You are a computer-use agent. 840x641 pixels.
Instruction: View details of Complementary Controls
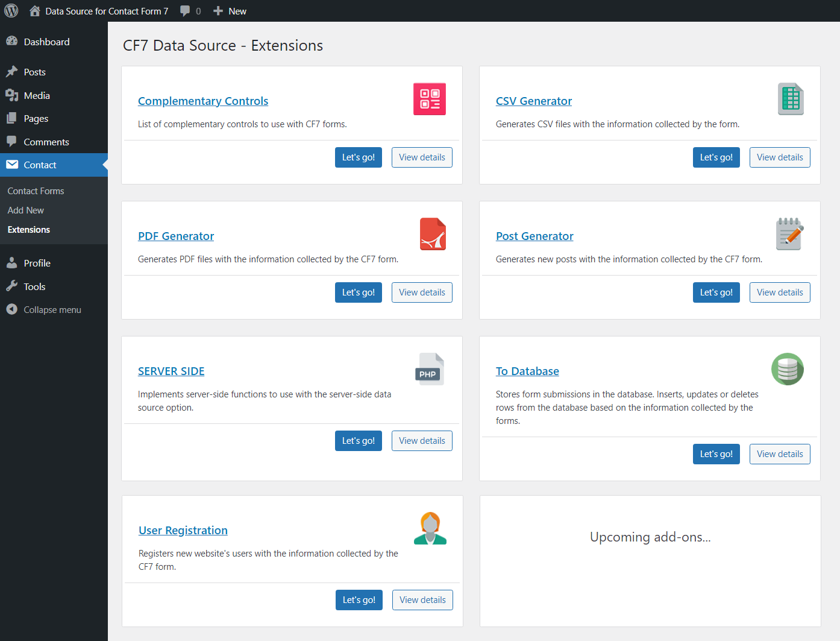422,157
